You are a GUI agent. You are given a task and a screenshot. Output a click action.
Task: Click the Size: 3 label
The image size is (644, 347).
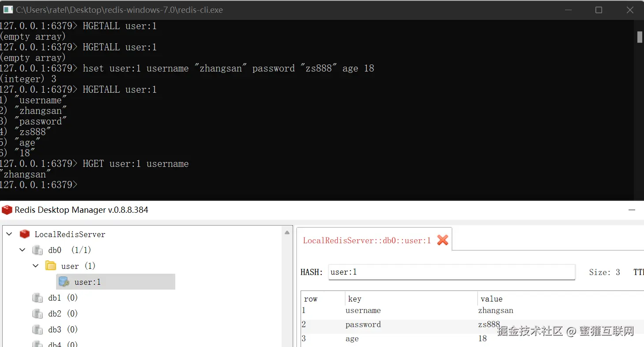[x=604, y=272]
